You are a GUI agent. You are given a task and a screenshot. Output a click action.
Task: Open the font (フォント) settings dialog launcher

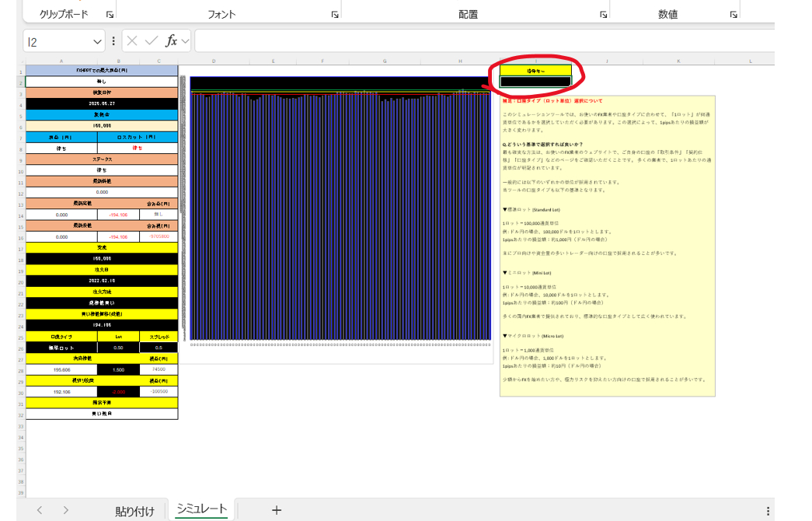(x=335, y=15)
